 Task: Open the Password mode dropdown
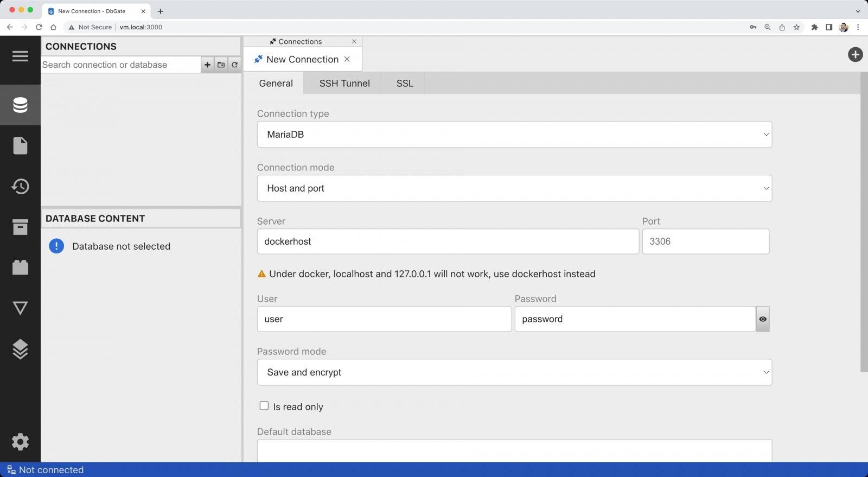514,372
